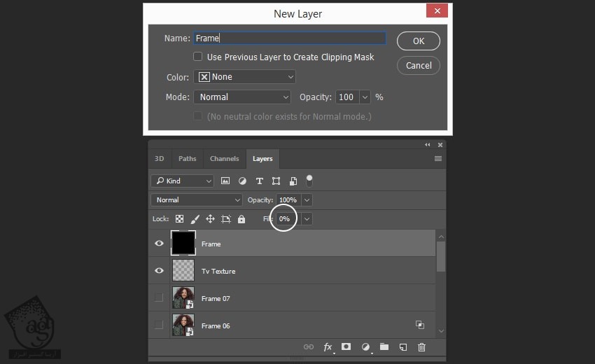The width and height of the screenshot is (595, 364).
Task: Create a new layer group folder
Action: [x=384, y=346]
